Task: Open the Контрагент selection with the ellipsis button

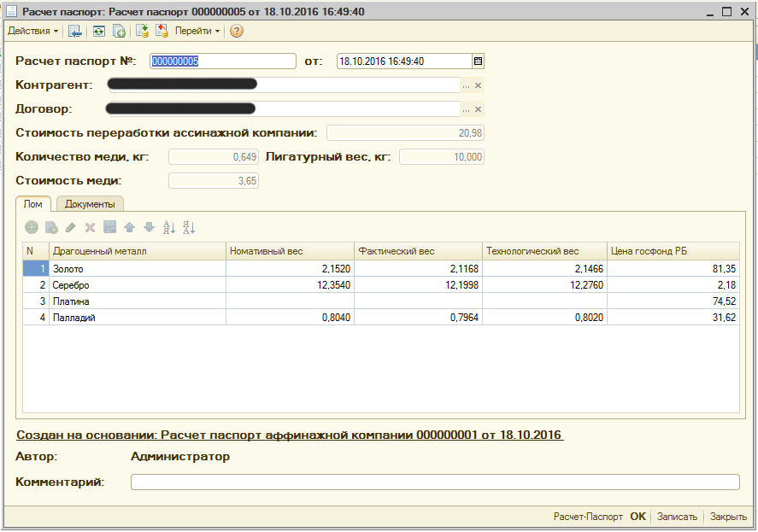Action: [466, 85]
